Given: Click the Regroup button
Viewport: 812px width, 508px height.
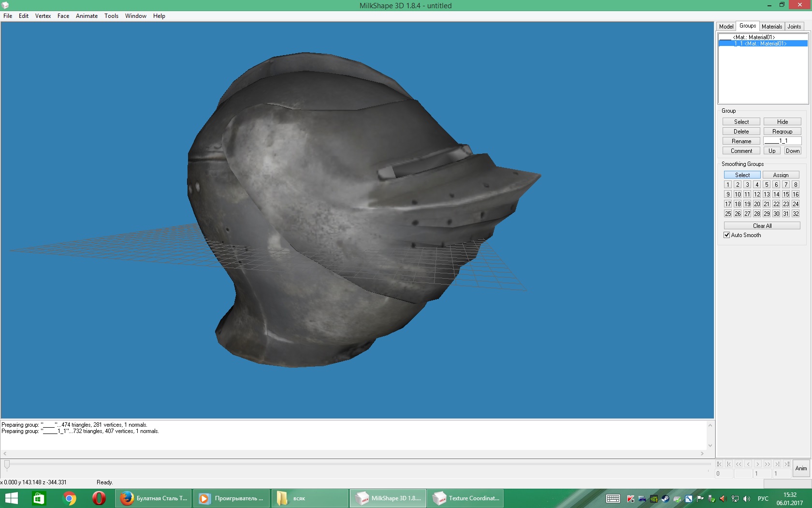Looking at the screenshot, I should [783, 132].
